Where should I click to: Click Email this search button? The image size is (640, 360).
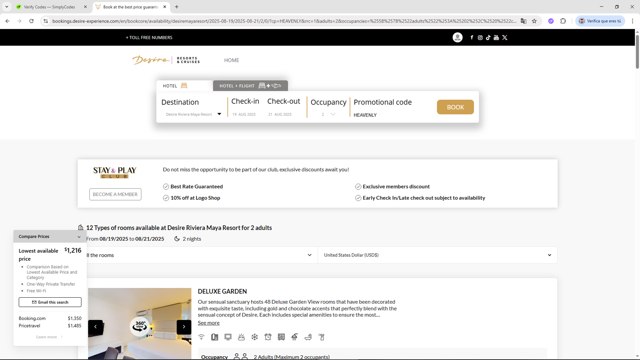[x=50, y=302]
